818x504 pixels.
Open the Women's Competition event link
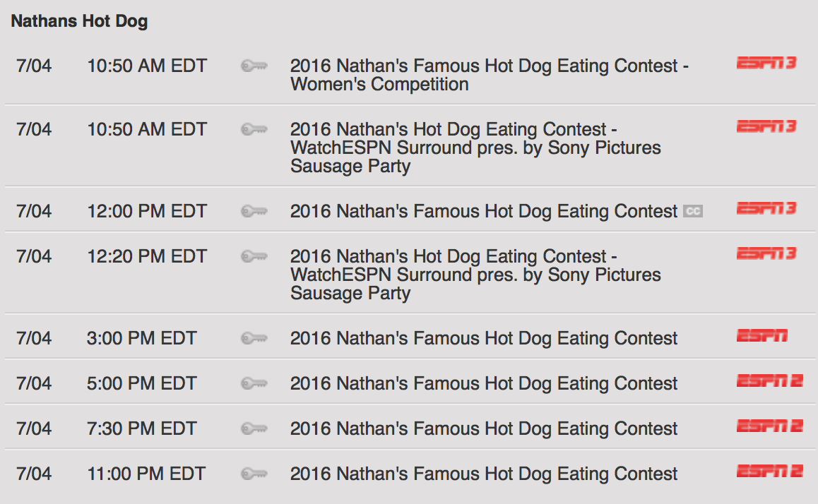489,75
